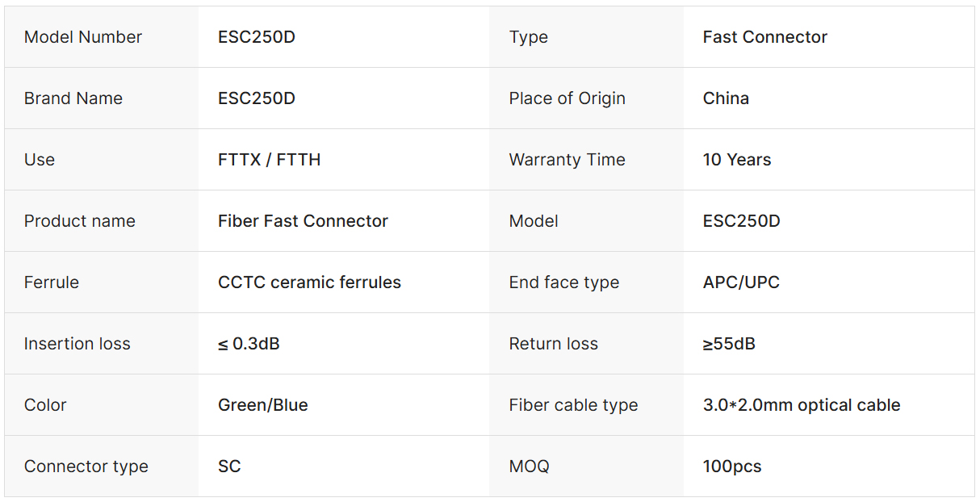Click the Green/Blue color value

pyautogui.click(x=263, y=405)
